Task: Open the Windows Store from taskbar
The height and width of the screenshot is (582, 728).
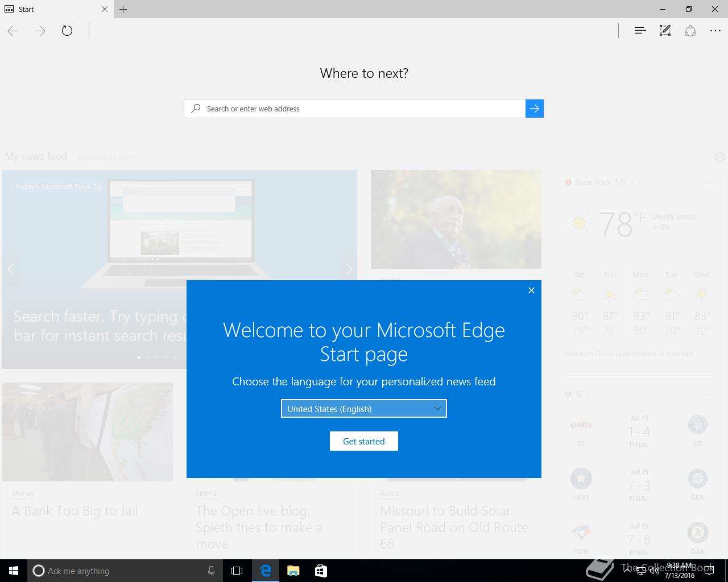Action: coord(321,571)
